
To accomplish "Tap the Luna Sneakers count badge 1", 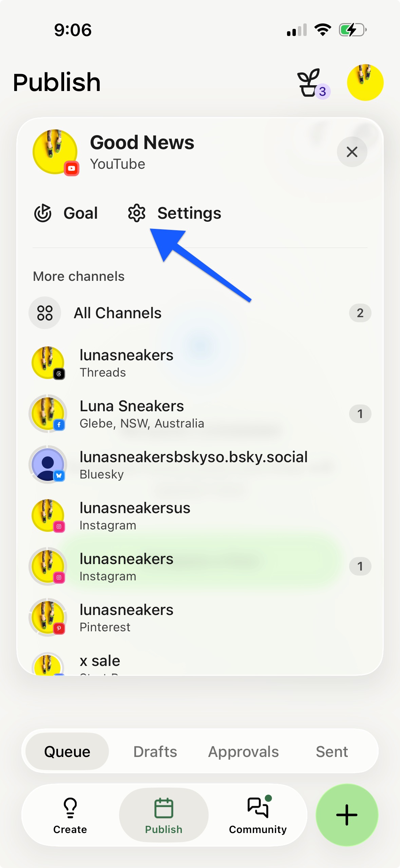I will (x=360, y=414).
